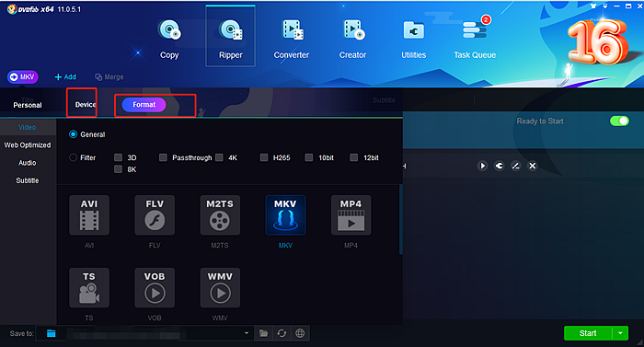Open the Creator module
This screenshot has width=644, height=347.
tap(352, 39)
